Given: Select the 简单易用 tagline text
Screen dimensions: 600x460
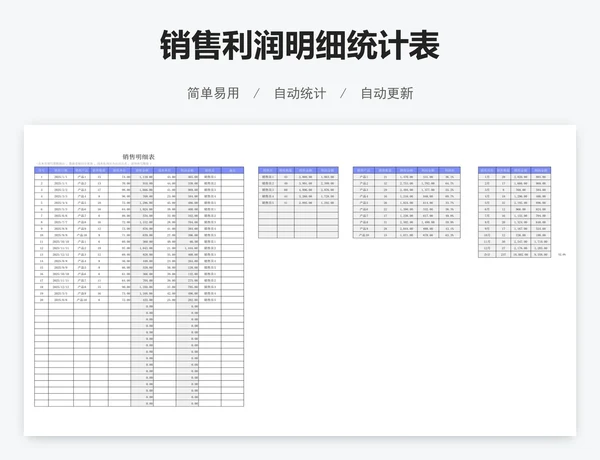Looking at the screenshot, I should pos(213,93).
